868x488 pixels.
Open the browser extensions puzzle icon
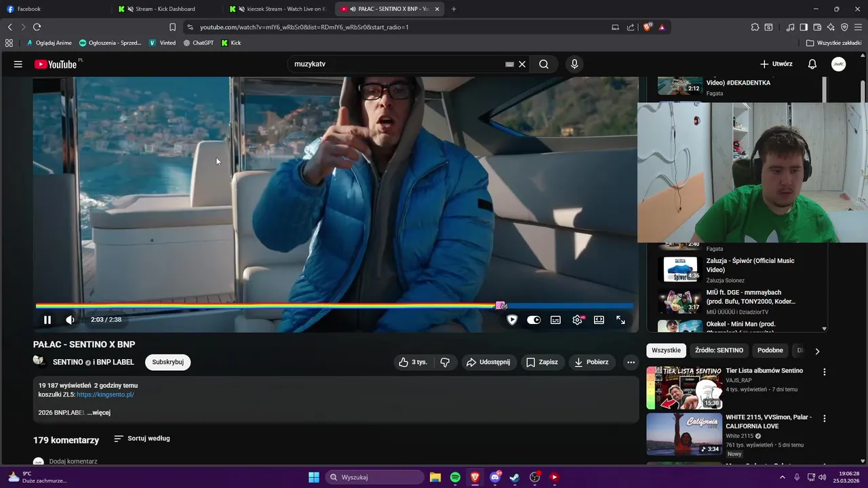pos(755,27)
